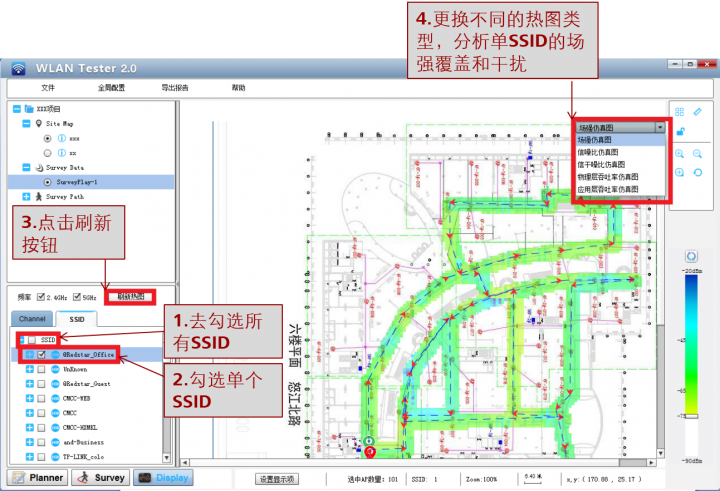Switch to the Channel tab

pos(32,319)
